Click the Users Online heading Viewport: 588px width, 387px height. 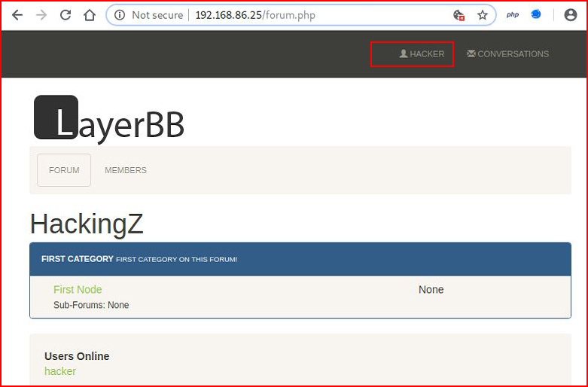77,356
